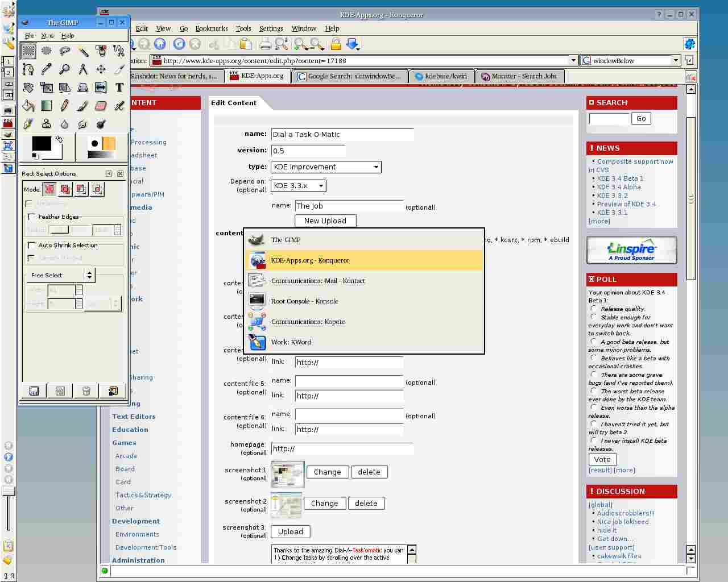Choose the Add to selection mode button
The image size is (728, 582).
click(66, 189)
